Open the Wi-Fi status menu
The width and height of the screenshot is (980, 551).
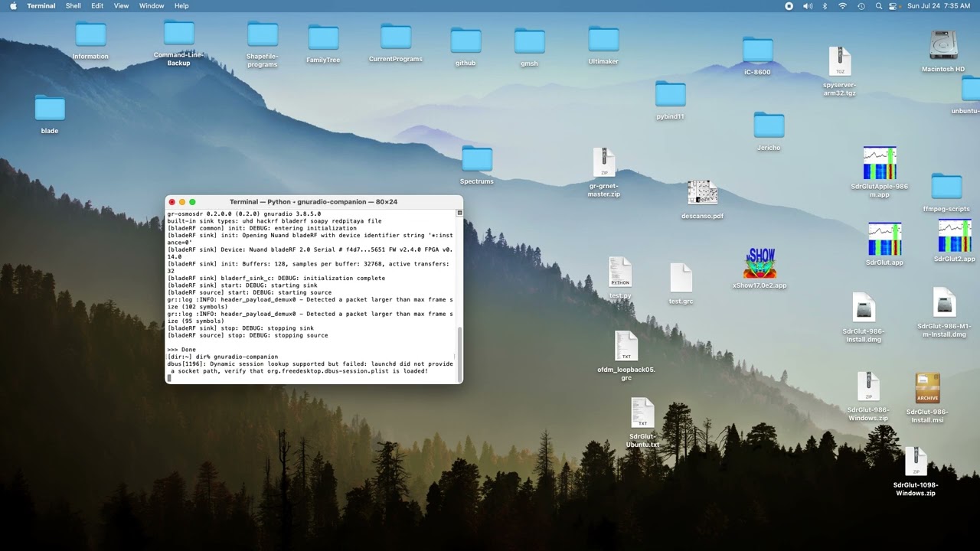842,5
